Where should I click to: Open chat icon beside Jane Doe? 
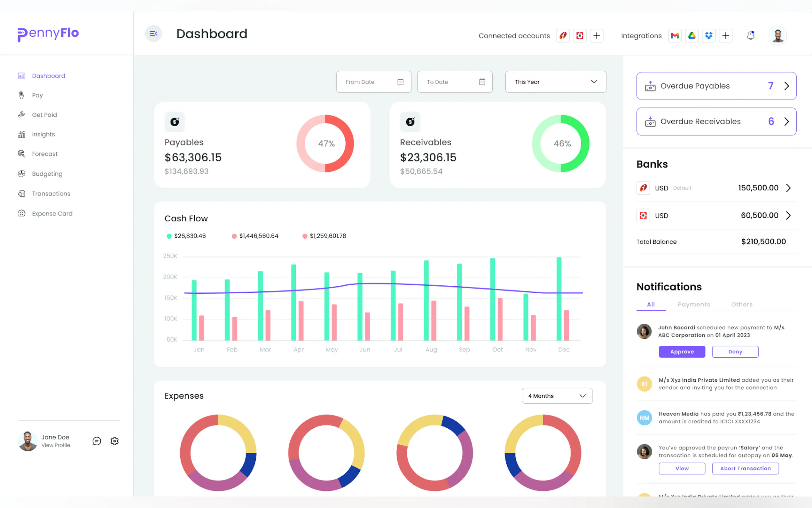97,441
